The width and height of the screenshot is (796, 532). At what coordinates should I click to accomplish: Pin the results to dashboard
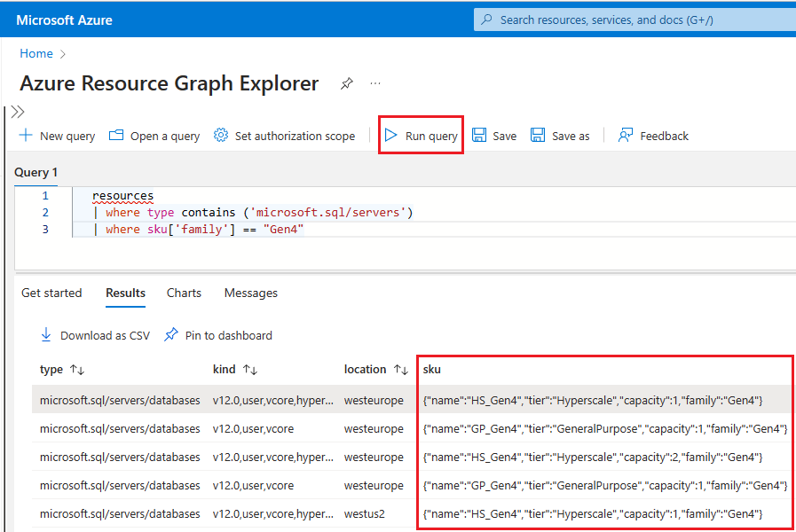click(x=217, y=334)
